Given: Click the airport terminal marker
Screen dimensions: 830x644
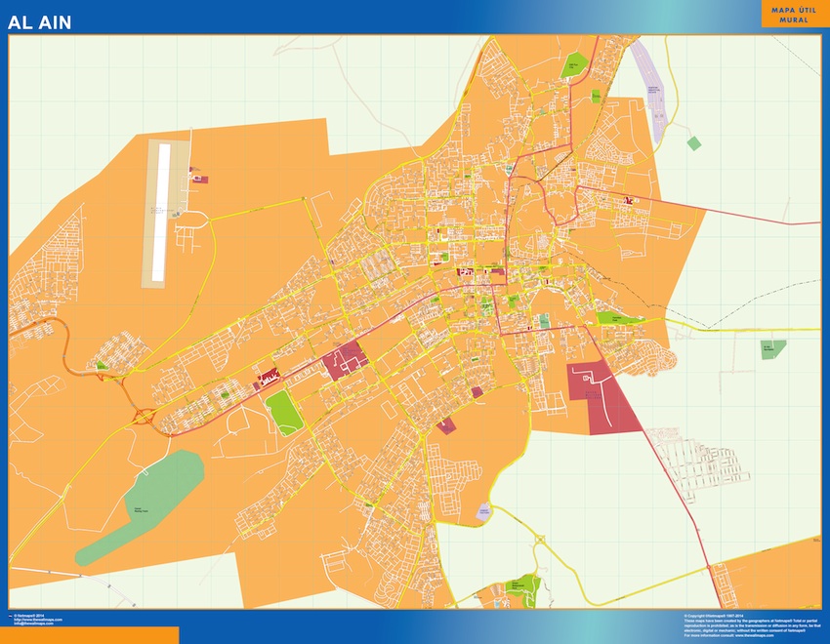Looking at the screenshot, I should click(x=199, y=179).
